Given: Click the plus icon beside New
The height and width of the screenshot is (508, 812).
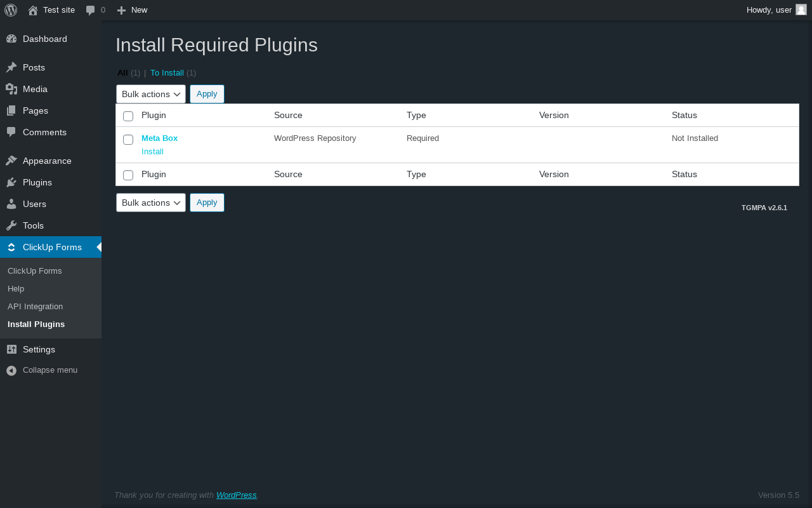Looking at the screenshot, I should (121, 10).
